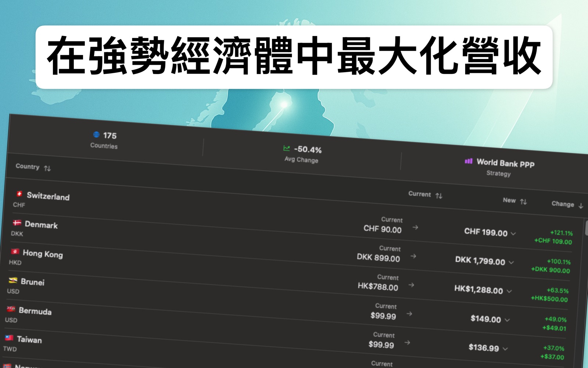Open the price dropdown for CHF 199.00
The width and height of the screenshot is (588, 368).
point(513,233)
